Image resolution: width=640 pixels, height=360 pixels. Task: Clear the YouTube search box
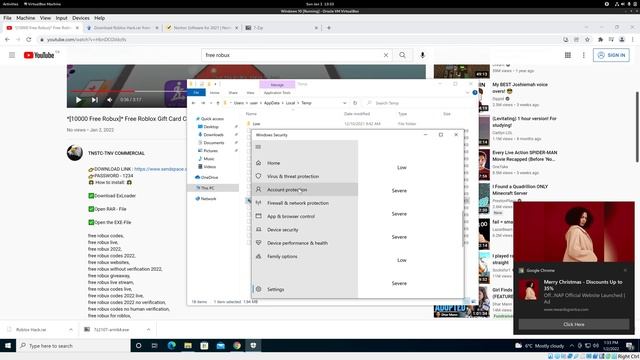386,55
